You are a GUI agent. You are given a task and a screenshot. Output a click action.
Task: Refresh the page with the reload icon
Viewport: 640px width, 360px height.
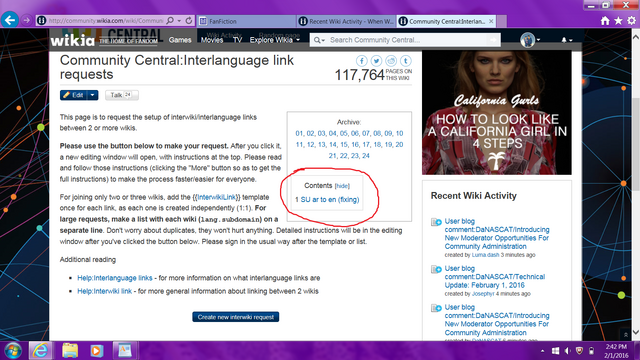[189, 20]
